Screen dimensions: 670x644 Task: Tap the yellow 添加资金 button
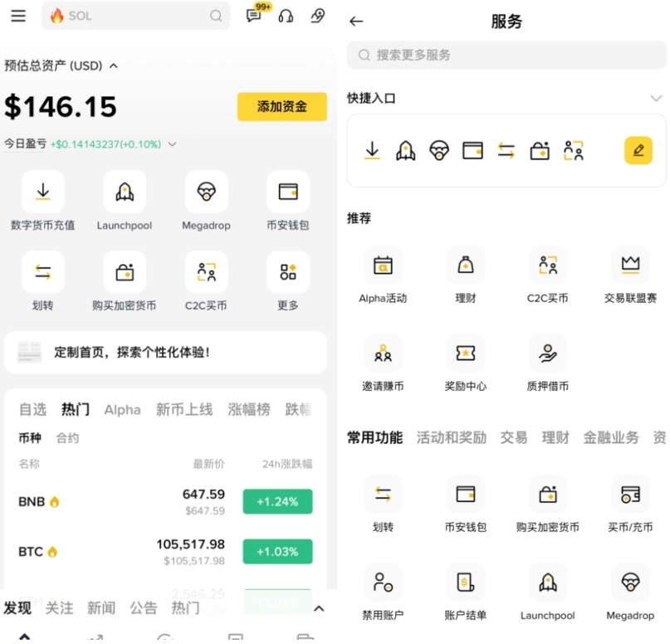point(282,106)
